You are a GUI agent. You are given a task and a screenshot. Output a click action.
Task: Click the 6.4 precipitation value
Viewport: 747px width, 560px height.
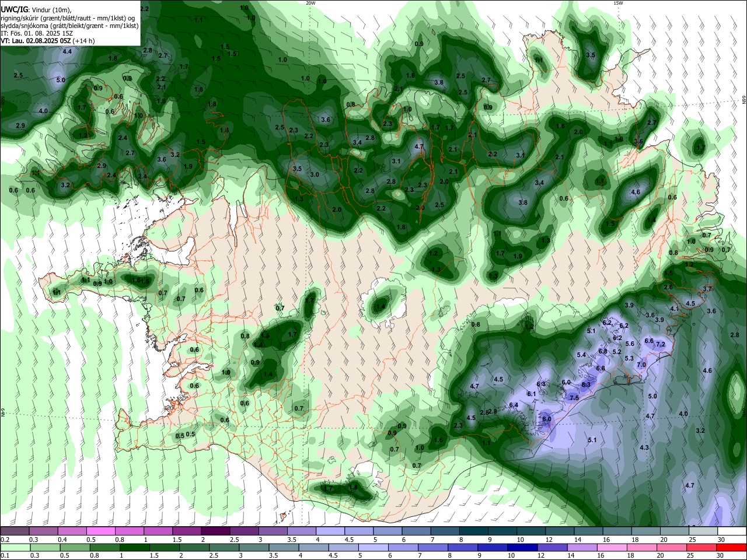[x=514, y=405]
